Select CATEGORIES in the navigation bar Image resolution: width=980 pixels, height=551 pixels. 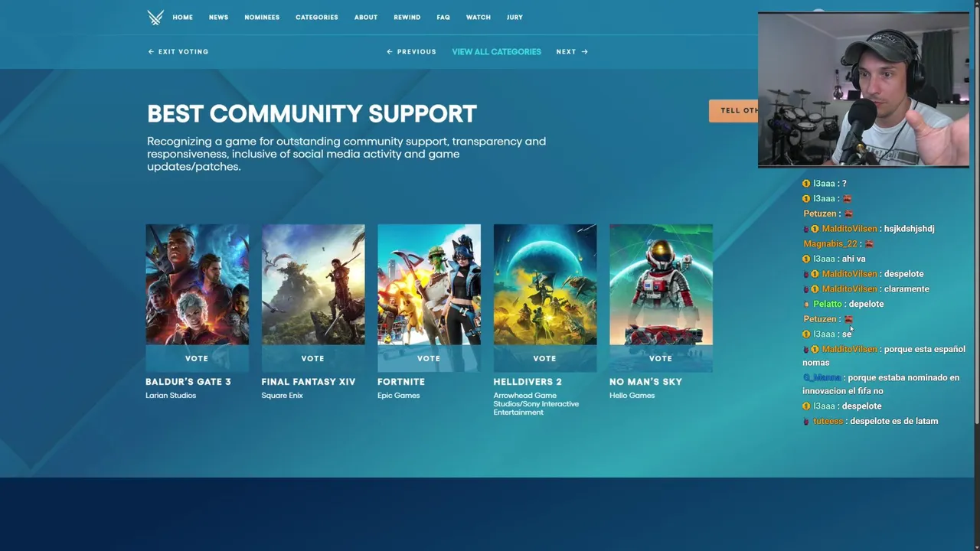(x=317, y=18)
